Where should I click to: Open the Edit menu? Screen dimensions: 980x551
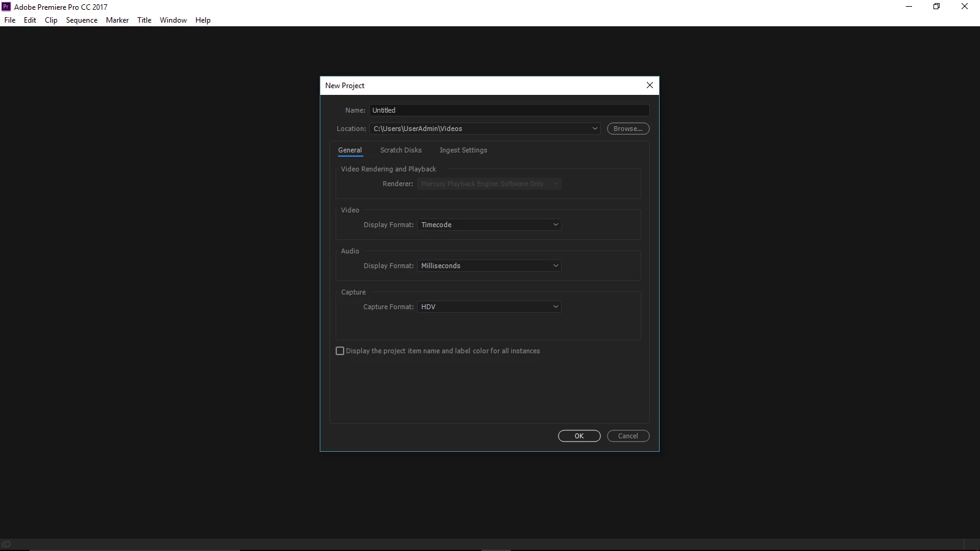[x=30, y=20]
